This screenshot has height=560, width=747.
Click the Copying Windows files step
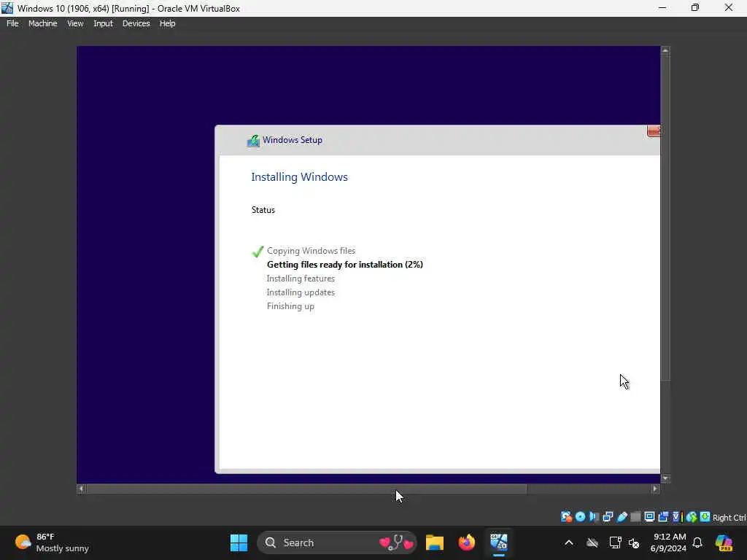pyautogui.click(x=311, y=251)
